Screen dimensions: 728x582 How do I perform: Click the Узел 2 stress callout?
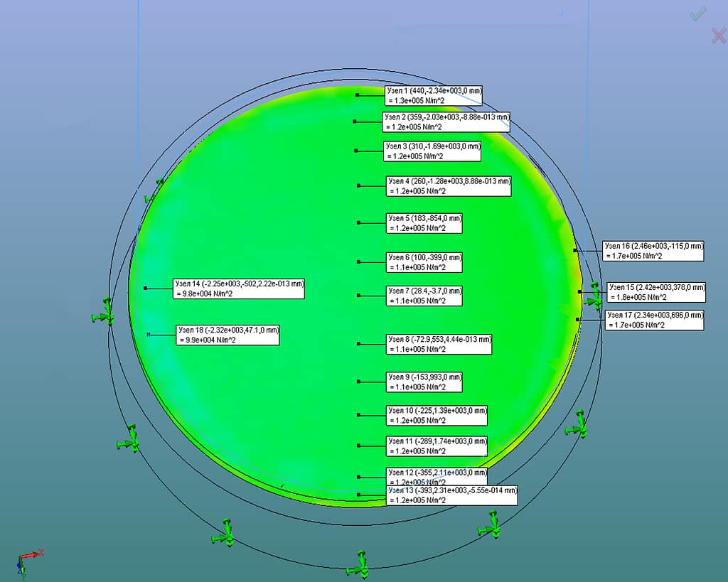446,122
